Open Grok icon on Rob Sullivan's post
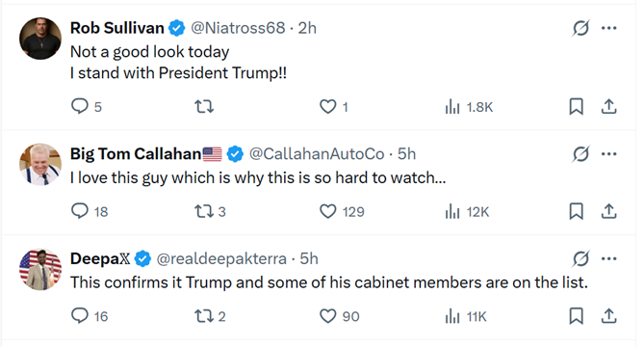The image size is (644, 347). point(580,28)
